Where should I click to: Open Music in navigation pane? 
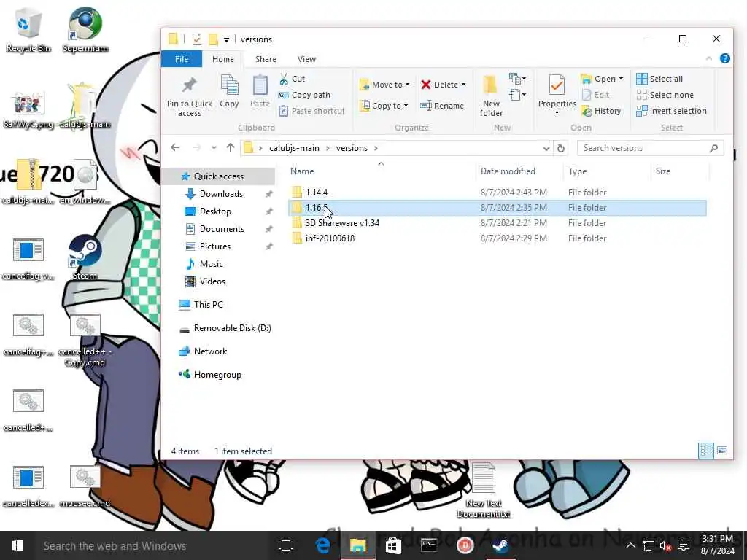click(211, 264)
